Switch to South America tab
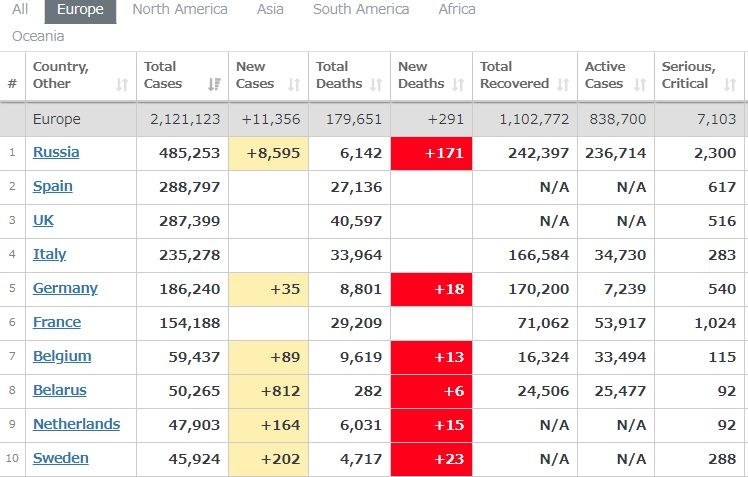This screenshot has height=477, width=748. click(x=361, y=9)
